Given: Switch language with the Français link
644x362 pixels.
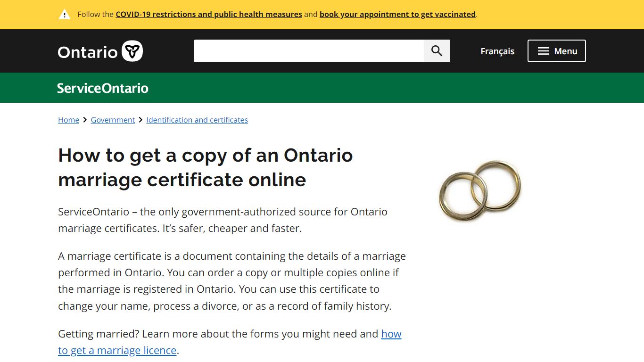Looking at the screenshot, I should coord(497,51).
